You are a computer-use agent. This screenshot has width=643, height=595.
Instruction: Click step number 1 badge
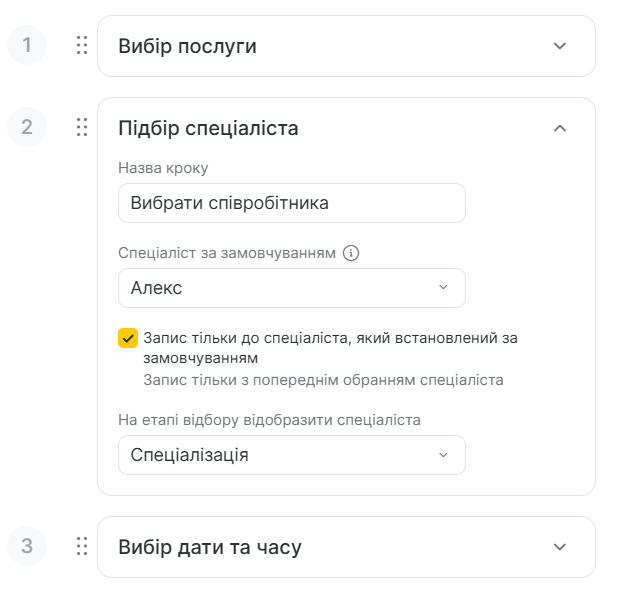27,45
